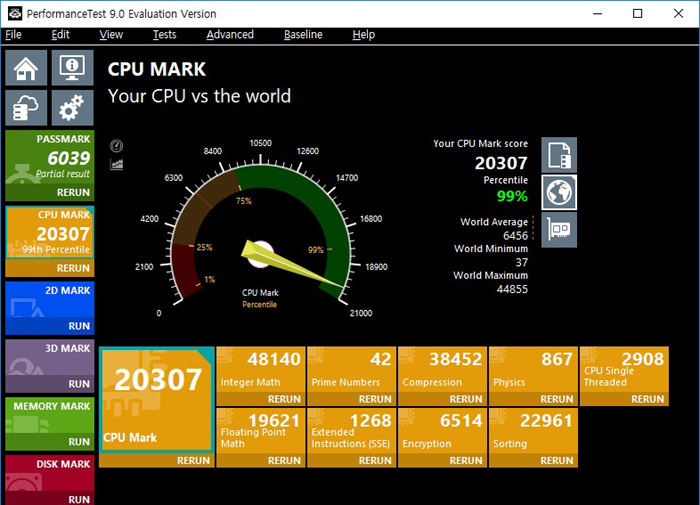Select the Extended Instructions 1268 result
This screenshot has width=700, height=505.
pos(352,431)
